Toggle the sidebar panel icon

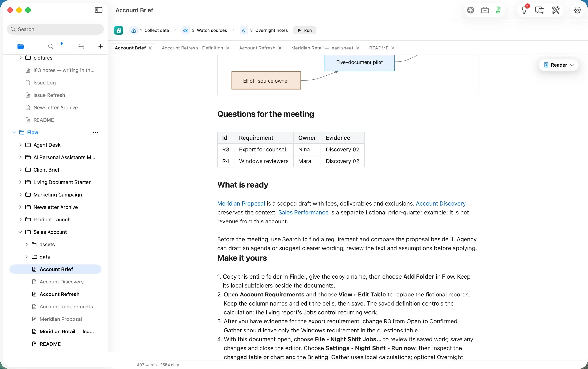98,10
